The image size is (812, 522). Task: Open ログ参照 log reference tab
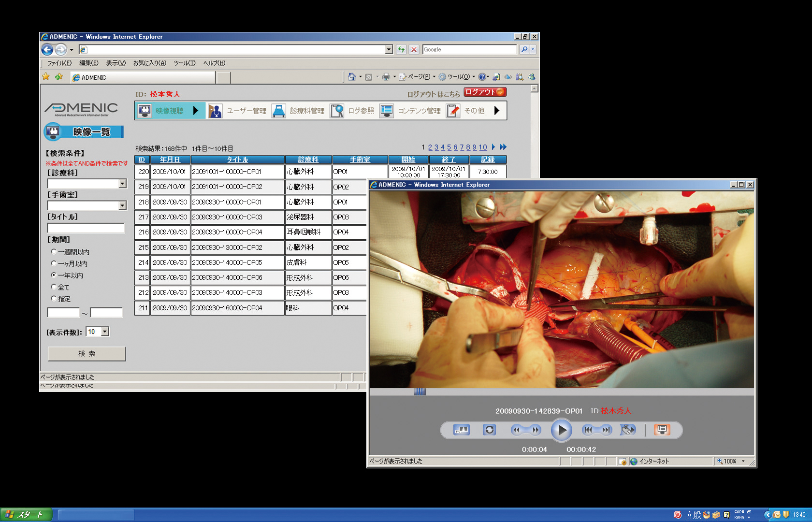point(353,111)
